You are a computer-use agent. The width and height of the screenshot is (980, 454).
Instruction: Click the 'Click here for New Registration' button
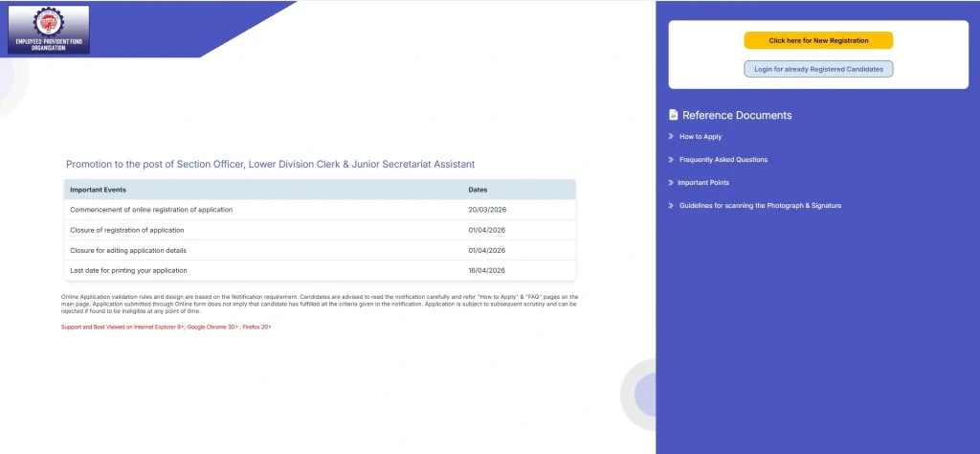[x=818, y=40]
